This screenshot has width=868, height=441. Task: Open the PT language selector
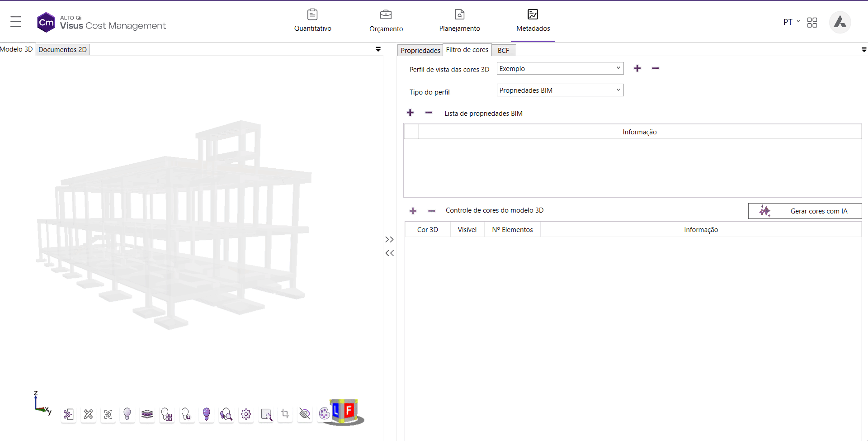click(791, 22)
